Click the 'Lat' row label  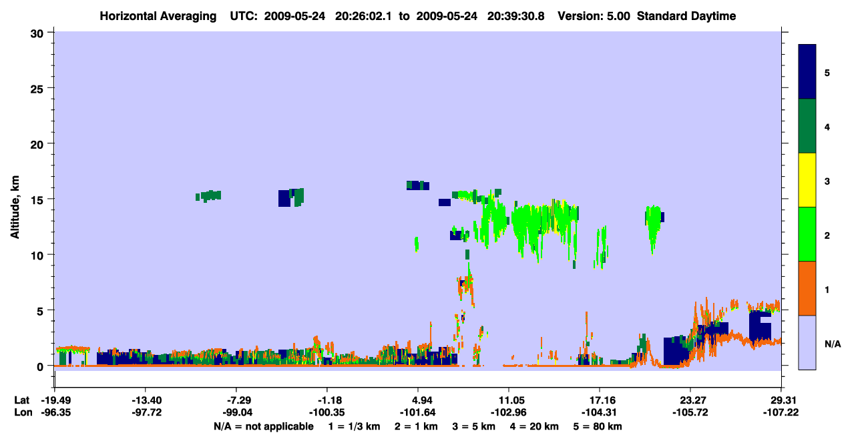point(21,400)
